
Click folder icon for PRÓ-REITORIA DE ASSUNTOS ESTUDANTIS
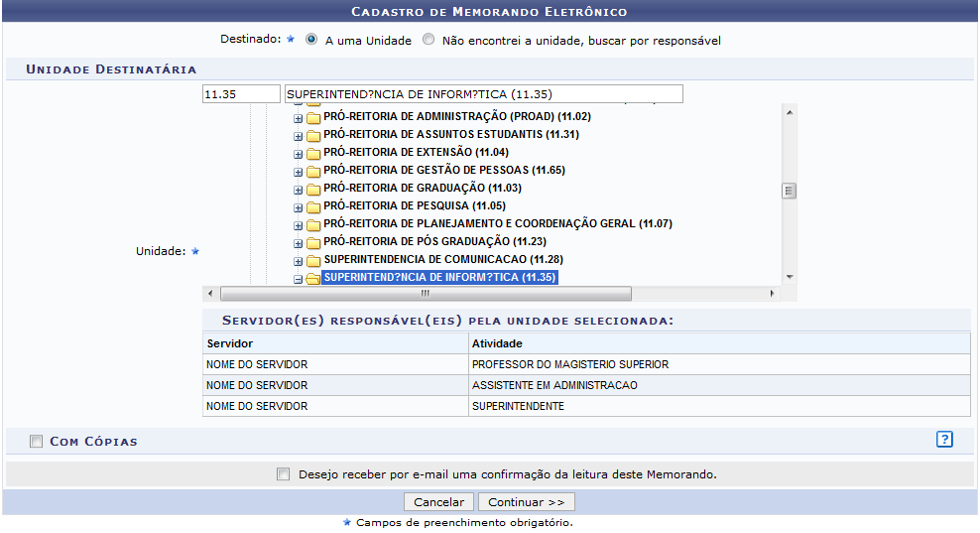click(x=313, y=135)
